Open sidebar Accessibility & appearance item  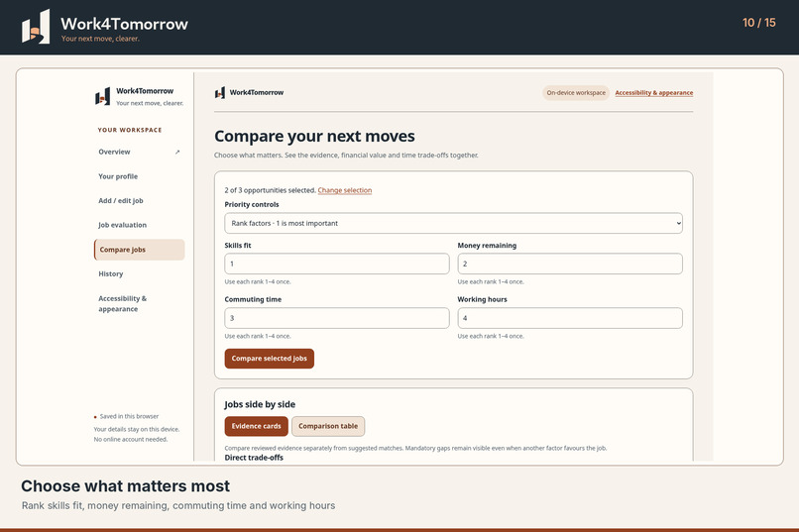139,303
